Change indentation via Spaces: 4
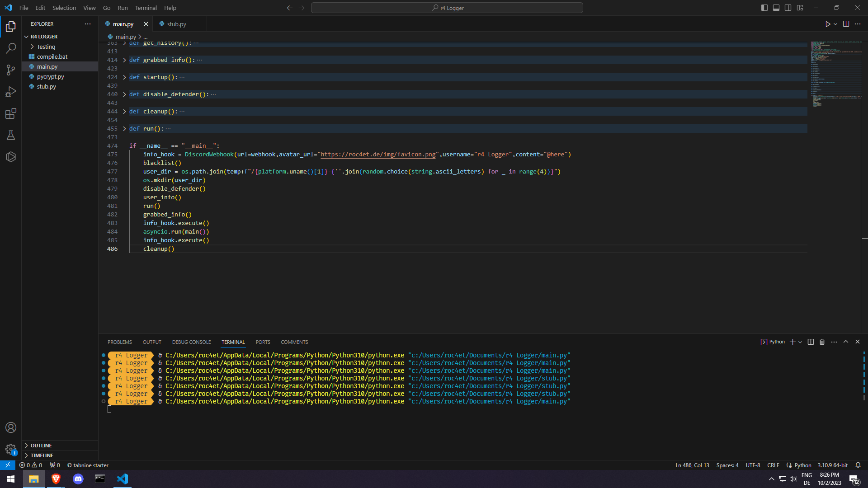The image size is (868, 488). [727, 465]
